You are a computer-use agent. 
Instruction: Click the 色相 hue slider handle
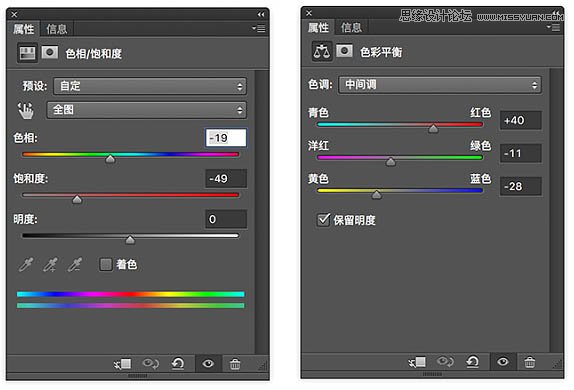pyautogui.click(x=110, y=159)
